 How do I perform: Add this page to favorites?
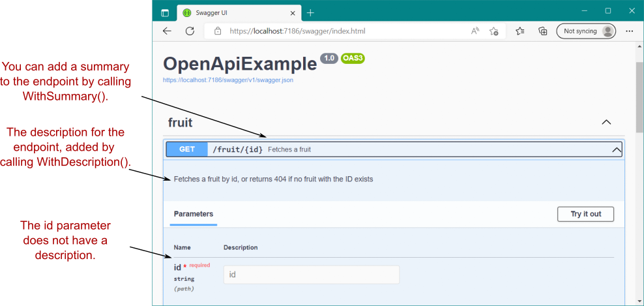(x=494, y=31)
